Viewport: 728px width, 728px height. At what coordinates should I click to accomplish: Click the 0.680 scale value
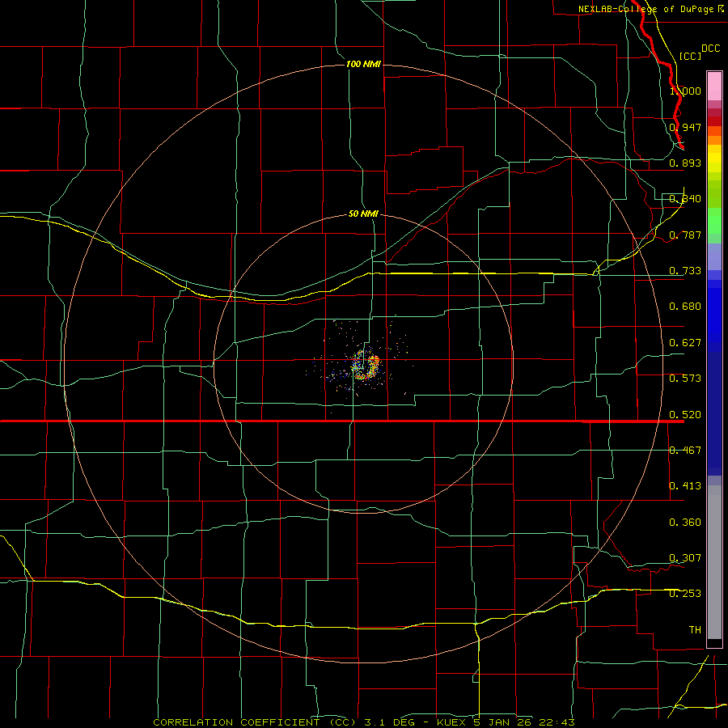pos(685,307)
